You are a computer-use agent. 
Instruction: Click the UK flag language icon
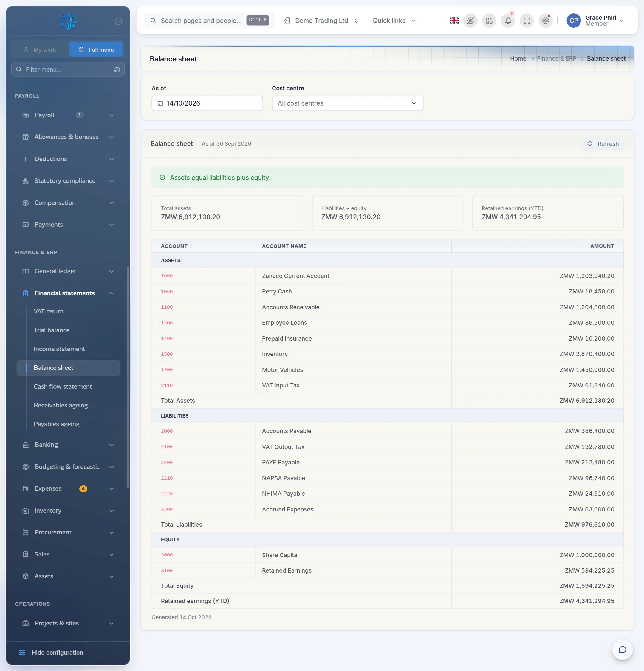click(454, 21)
